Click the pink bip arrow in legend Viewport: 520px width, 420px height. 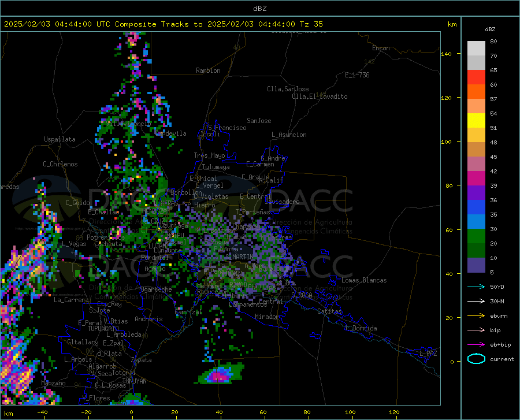[x=476, y=330]
